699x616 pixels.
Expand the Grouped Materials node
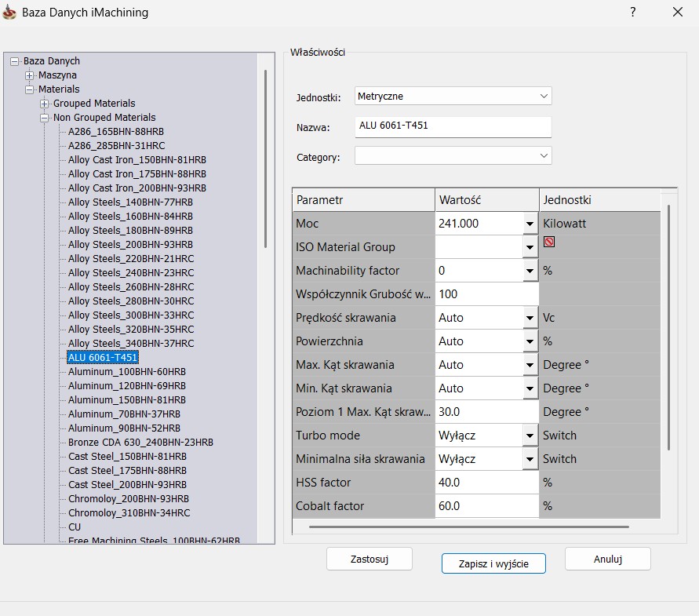[x=45, y=104]
